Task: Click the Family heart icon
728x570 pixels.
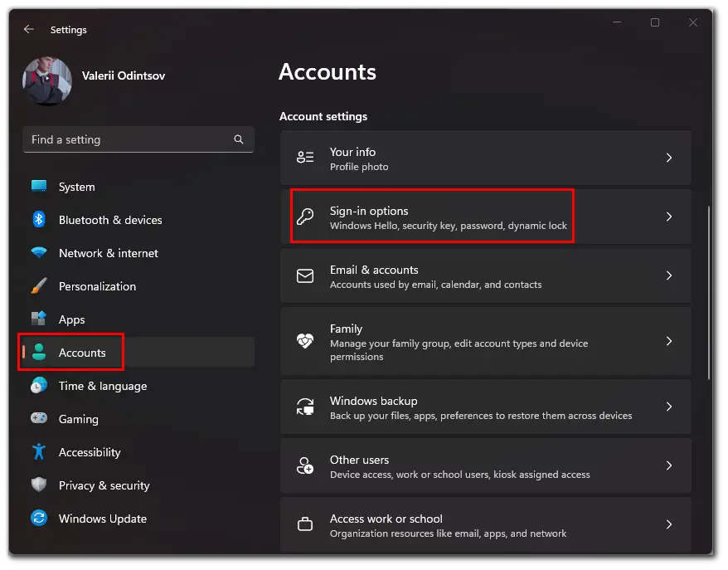Action: 305,341
